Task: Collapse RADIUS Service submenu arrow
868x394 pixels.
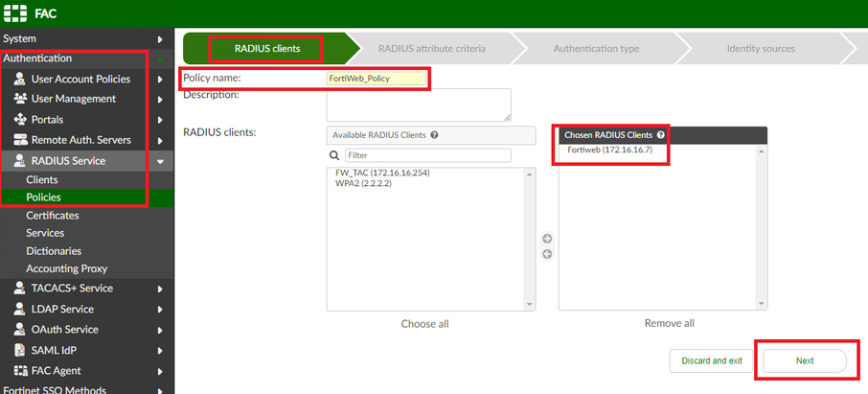Action: (161, 162)
